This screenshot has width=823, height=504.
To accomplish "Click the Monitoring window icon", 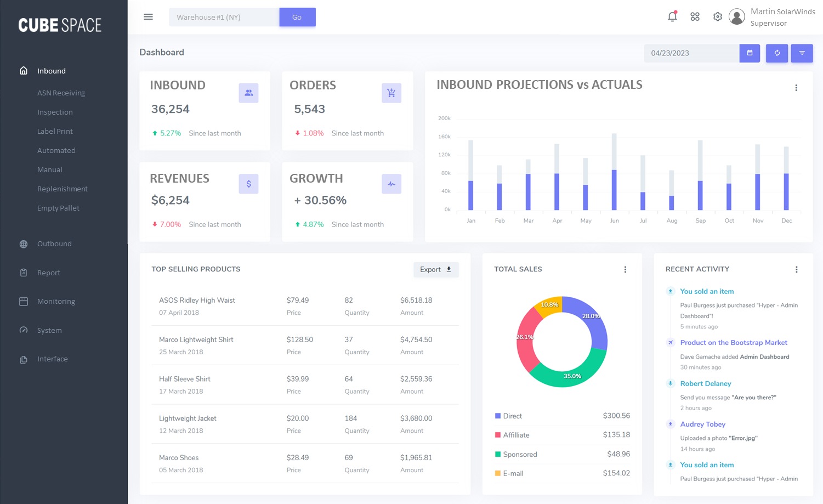I will (x=24, y=301).
